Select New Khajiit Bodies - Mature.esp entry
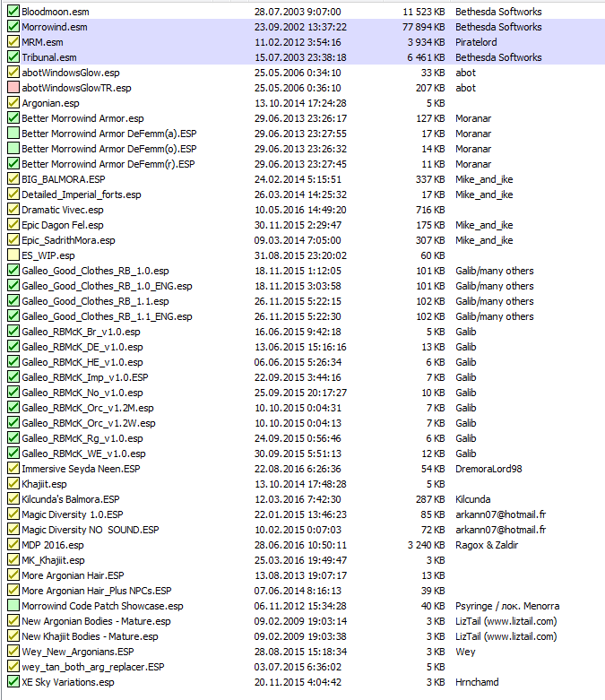 (x=90, y=636)
